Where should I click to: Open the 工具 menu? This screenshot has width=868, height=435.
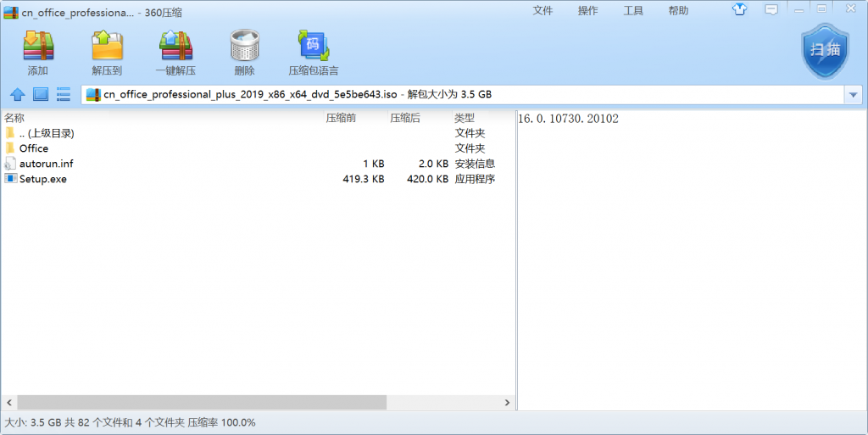633,10
